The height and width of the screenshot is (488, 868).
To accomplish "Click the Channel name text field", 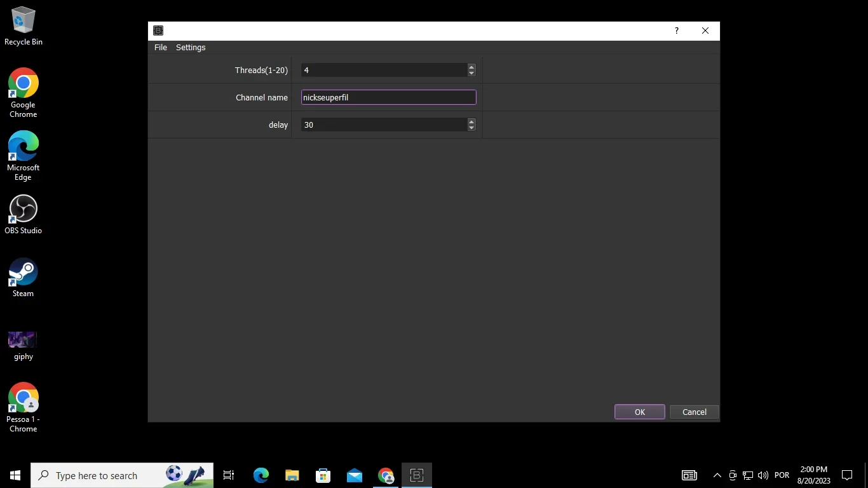I will 388,97.
